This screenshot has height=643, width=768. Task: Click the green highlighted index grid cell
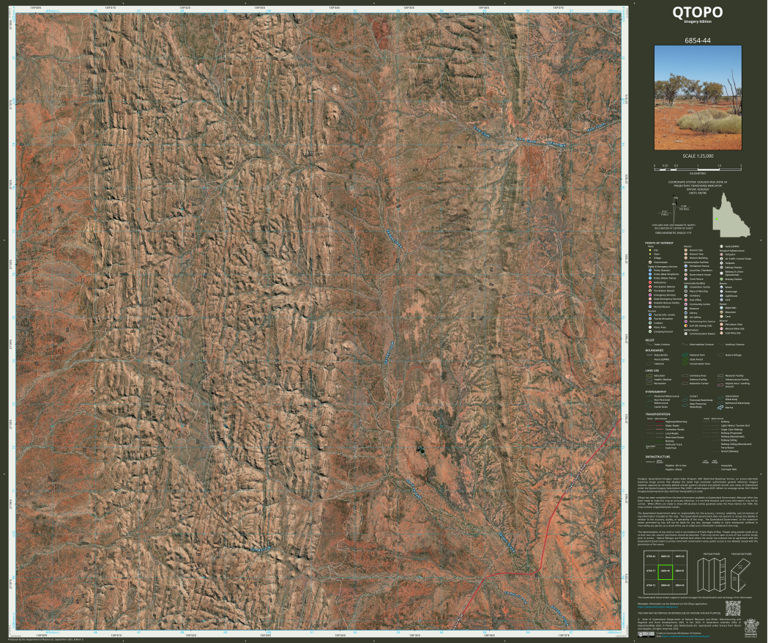[x=666, y=572]
